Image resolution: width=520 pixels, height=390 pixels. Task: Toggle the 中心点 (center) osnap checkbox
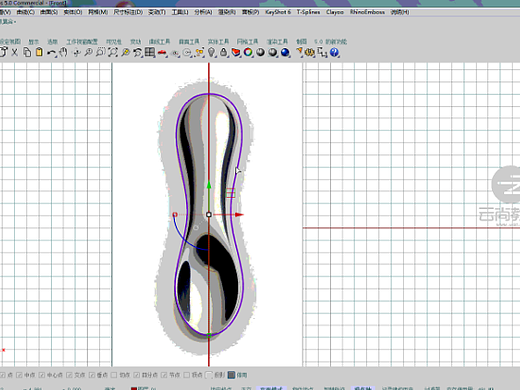point(42,375)
